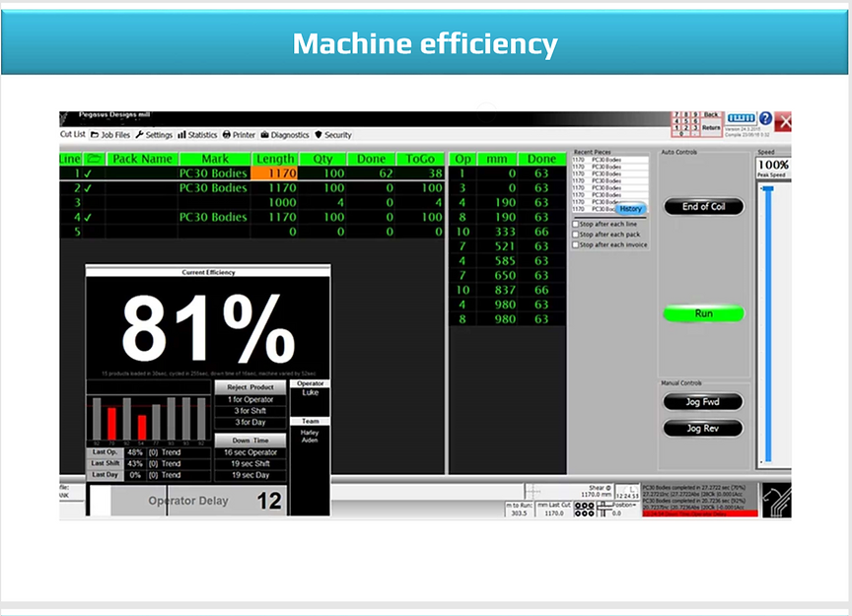The image size is (852, 616).
Task: Select line 3 with length 1000
Action: [x=251, y=203]
